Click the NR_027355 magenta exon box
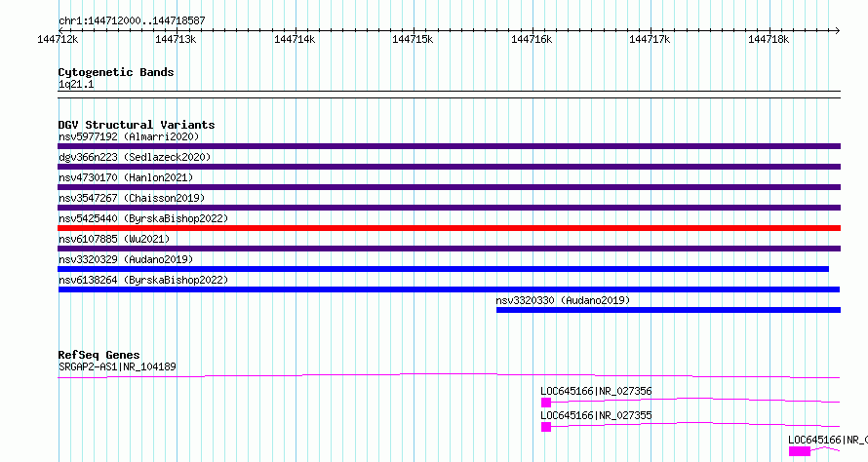Viewport: 868px width, 462px height. [x=546, y=427]
